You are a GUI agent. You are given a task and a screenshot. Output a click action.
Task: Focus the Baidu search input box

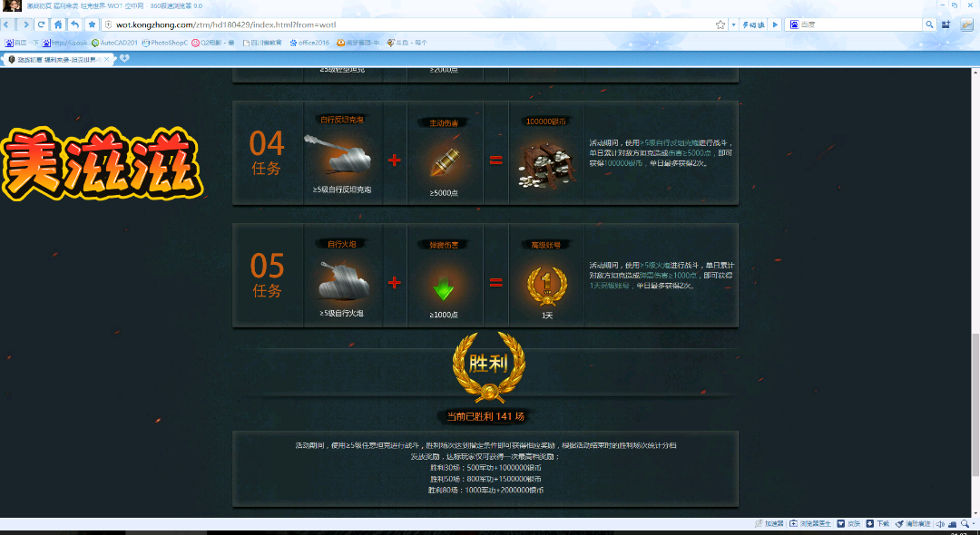860,24
